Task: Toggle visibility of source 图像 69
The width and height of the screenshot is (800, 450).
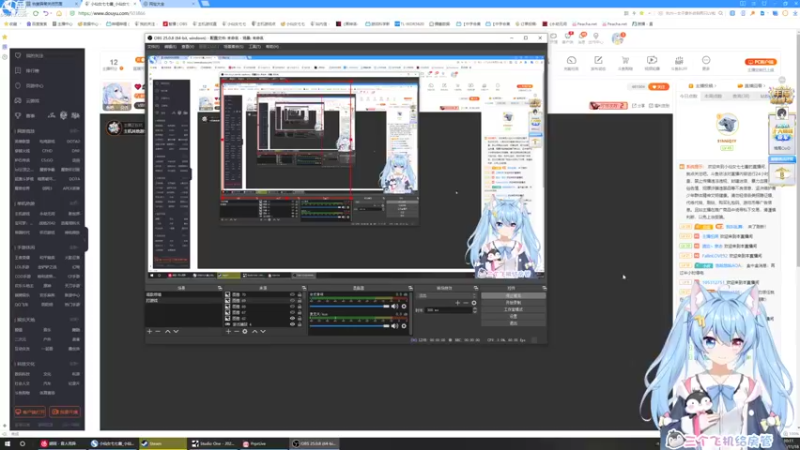Action: click(292, 301)
